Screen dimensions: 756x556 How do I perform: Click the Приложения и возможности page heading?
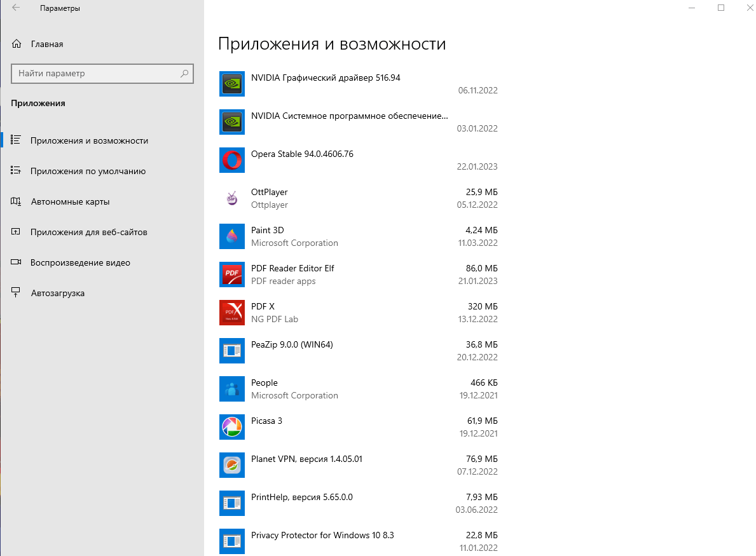(332, 44)
